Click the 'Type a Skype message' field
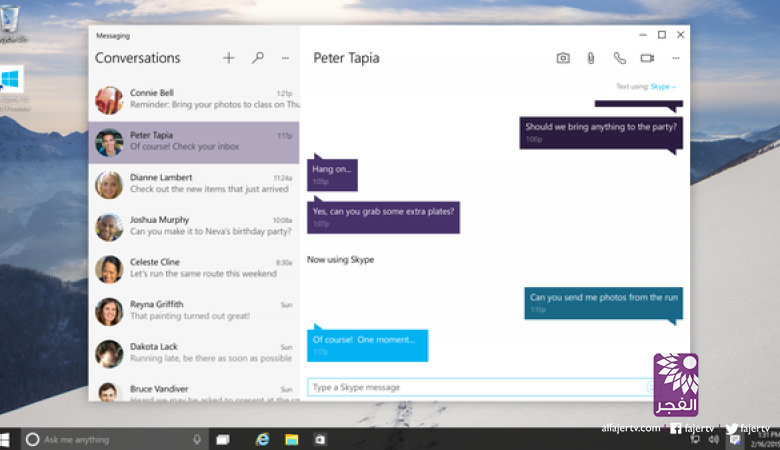This screenshot has height=450, width=780. pyautogui.click(x=475, y=387)
